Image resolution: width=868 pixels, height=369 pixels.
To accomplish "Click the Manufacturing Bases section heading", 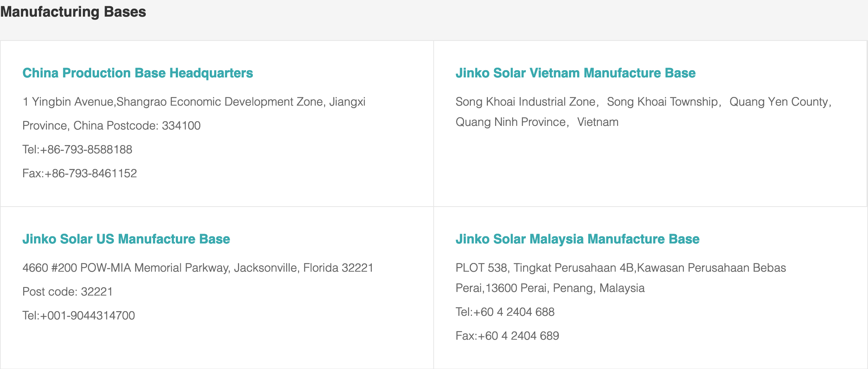I will 73,12.
